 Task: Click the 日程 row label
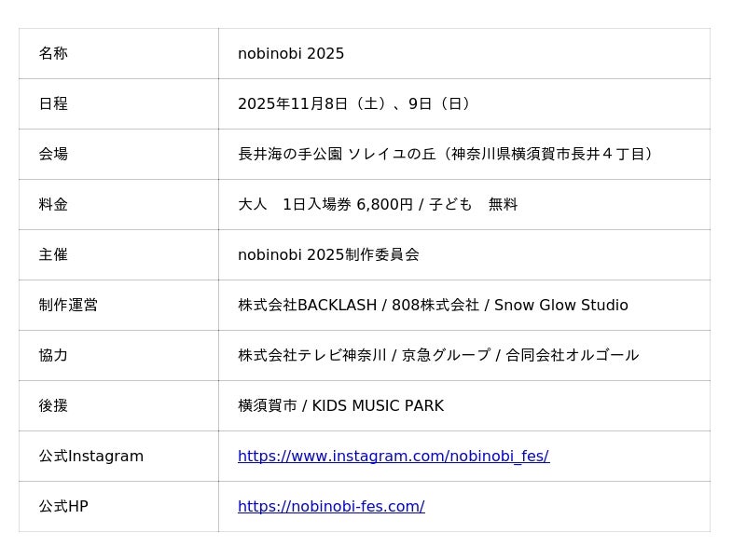53,104
